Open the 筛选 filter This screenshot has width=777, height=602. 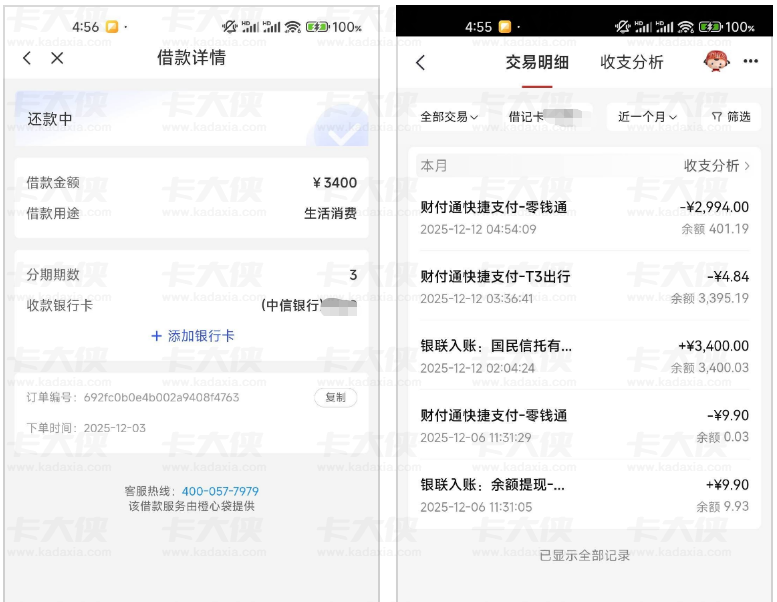731,117
